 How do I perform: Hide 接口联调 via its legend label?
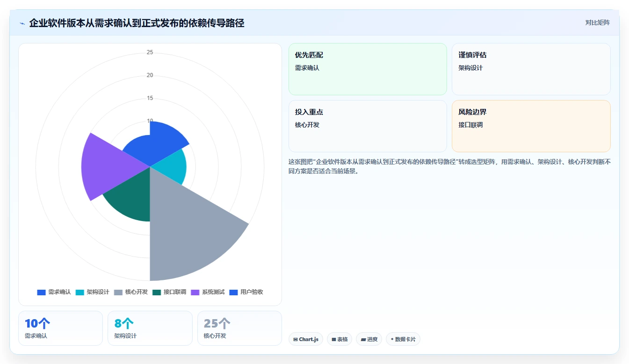click(x=175, y=292)
